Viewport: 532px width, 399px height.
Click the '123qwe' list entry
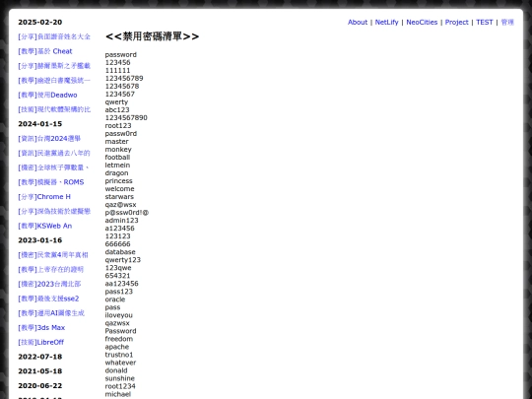click(118, 268)
